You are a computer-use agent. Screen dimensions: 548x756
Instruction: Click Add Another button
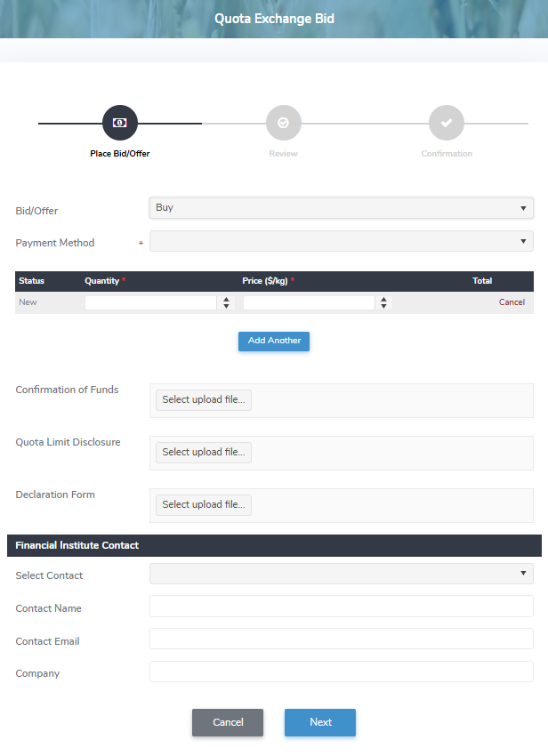tap(274, 342)
